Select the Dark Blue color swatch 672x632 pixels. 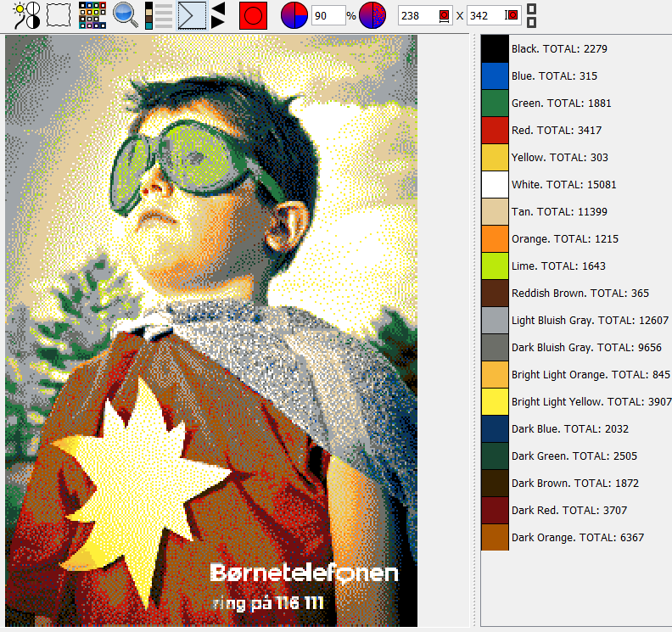click(495, 429)
